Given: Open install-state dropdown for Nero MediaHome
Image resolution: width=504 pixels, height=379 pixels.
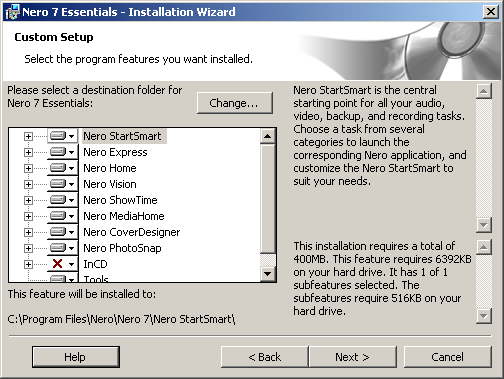Looking at the screenshot, I should tap(62, 216).
